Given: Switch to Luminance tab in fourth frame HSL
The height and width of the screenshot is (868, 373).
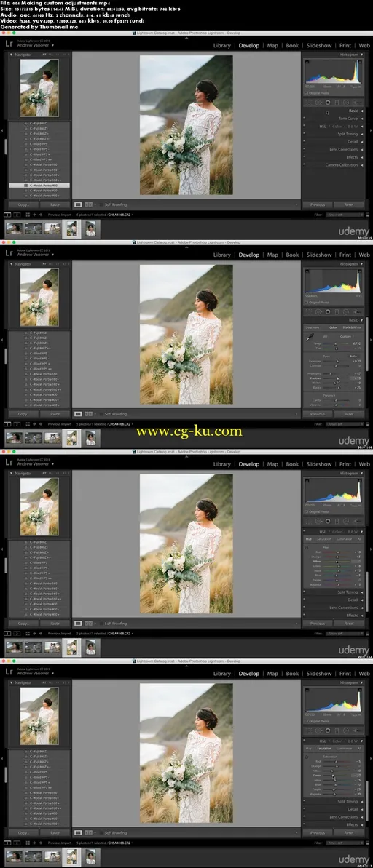Looking at the screenshot, I should click(x=344, y=749).
